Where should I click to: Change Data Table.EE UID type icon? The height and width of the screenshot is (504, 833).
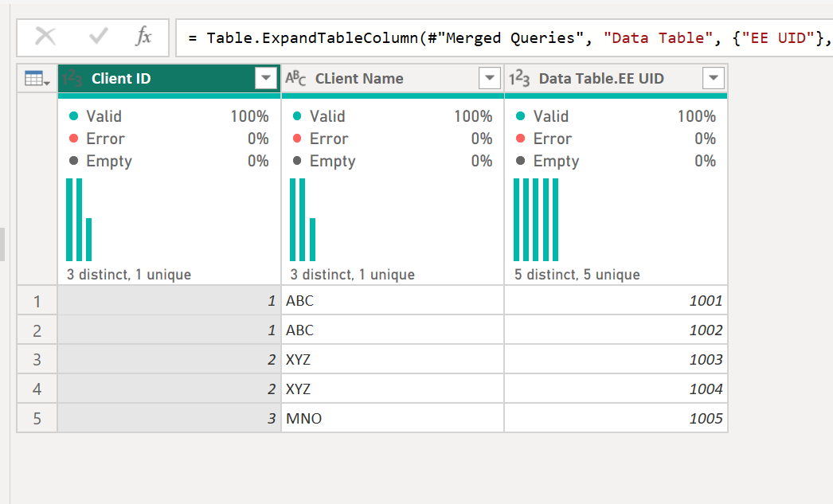519,79
